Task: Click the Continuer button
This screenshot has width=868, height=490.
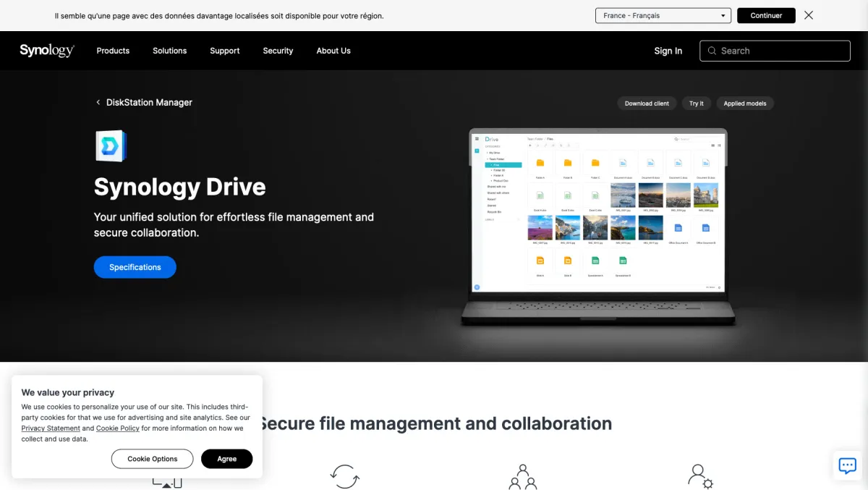Action: pos(766,15)
